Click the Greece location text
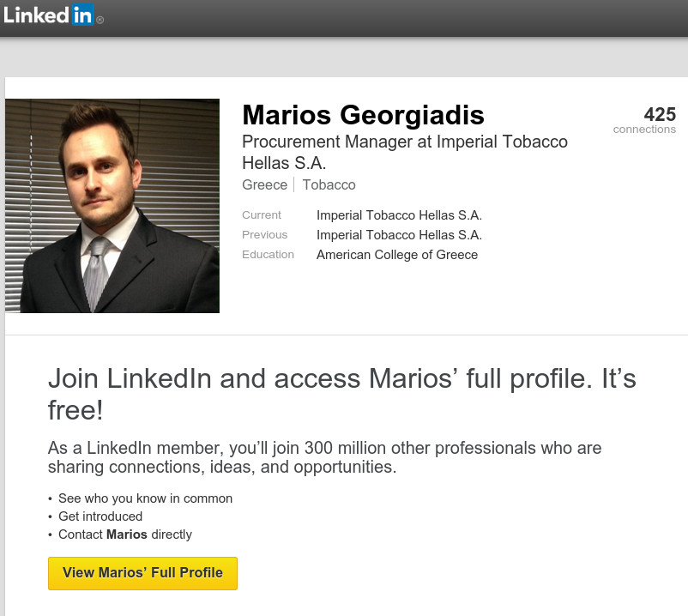This screenshot has height=616, width=688. click(264, 184)
